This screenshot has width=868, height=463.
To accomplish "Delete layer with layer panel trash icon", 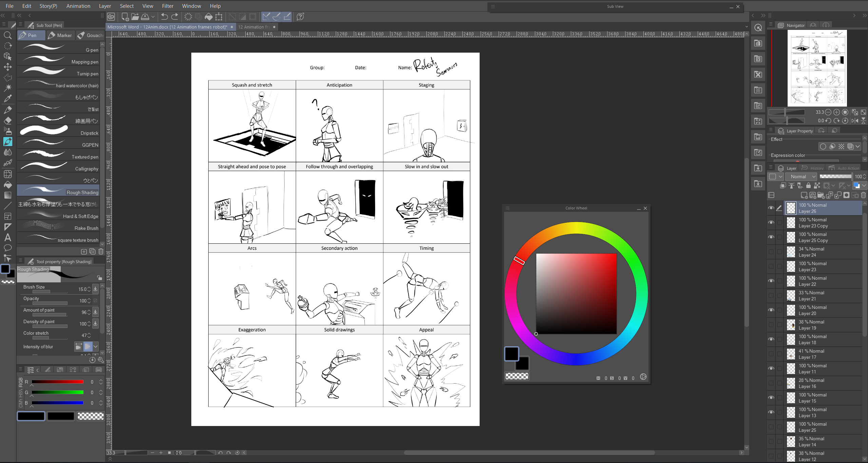I will pos(863,195).
